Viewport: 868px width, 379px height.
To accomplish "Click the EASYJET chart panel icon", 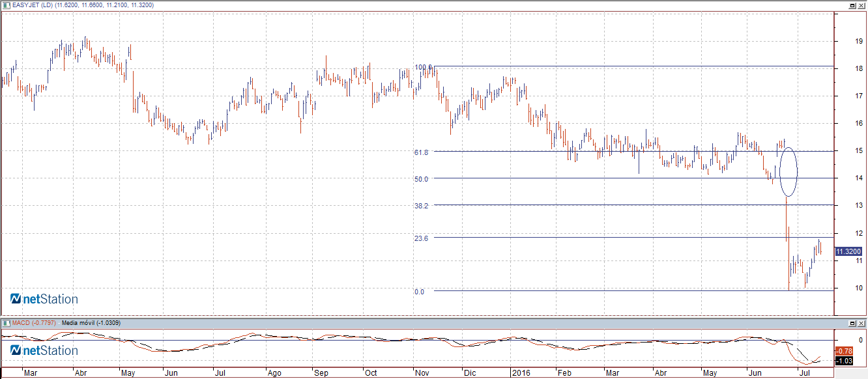I will [7, 5].
